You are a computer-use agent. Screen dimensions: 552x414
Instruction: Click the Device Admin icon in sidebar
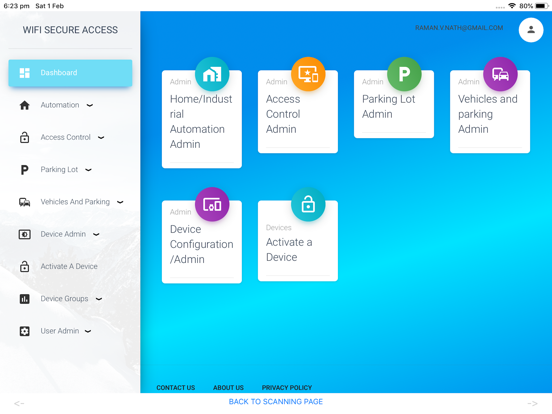click(24, 234)
